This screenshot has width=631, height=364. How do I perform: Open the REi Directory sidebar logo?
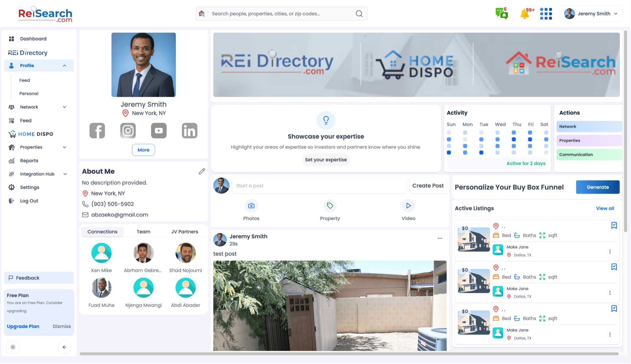click(28, 53)
